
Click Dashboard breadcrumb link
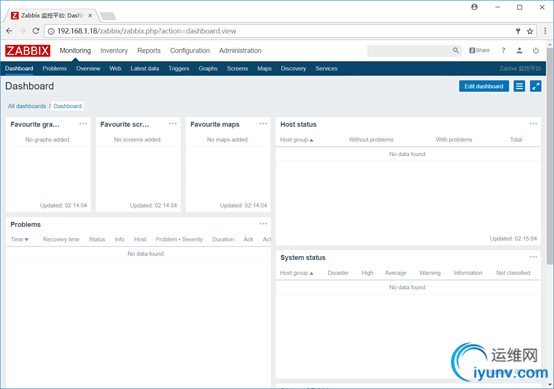pos(67,106)
